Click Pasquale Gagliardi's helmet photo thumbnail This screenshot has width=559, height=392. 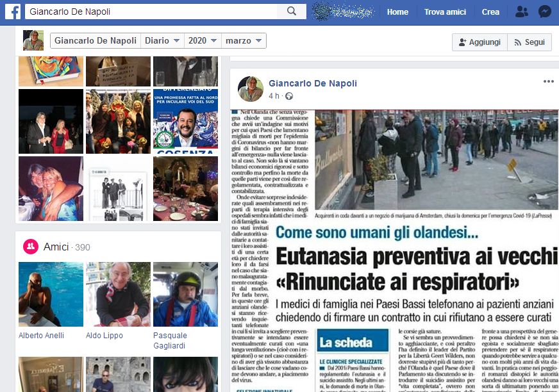[x=185, y=295]
